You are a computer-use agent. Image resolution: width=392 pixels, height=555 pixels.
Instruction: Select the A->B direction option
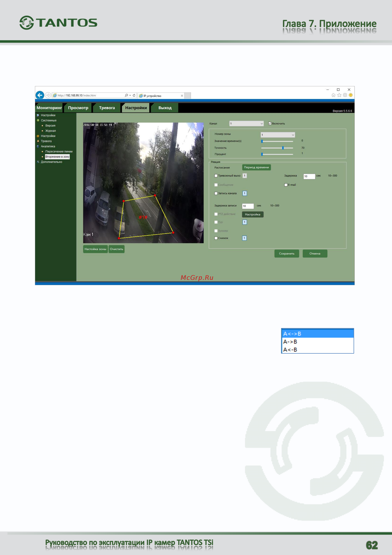318,342
